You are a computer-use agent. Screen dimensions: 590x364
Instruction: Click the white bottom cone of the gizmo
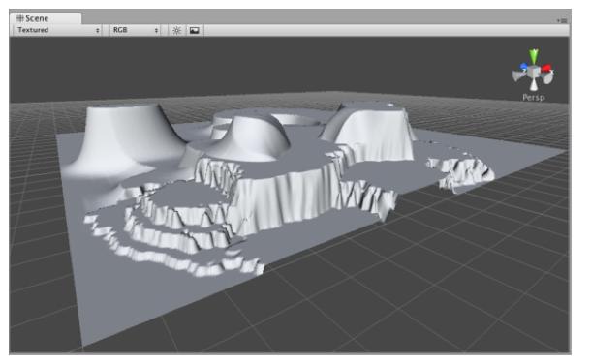coord(534,84)
